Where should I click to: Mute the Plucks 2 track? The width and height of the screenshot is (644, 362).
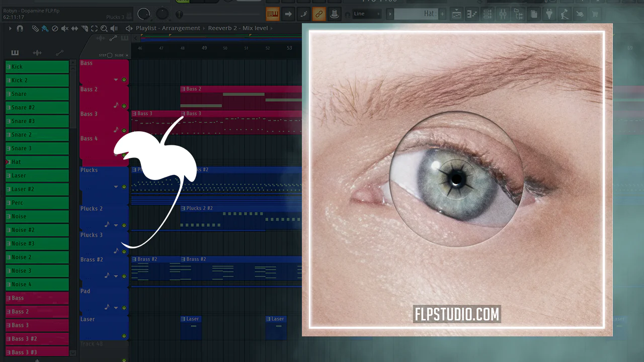(124, 225)
